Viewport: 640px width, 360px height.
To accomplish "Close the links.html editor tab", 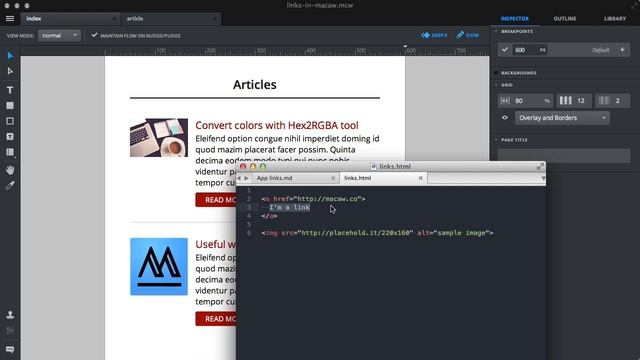I will [x=420, y=178].
